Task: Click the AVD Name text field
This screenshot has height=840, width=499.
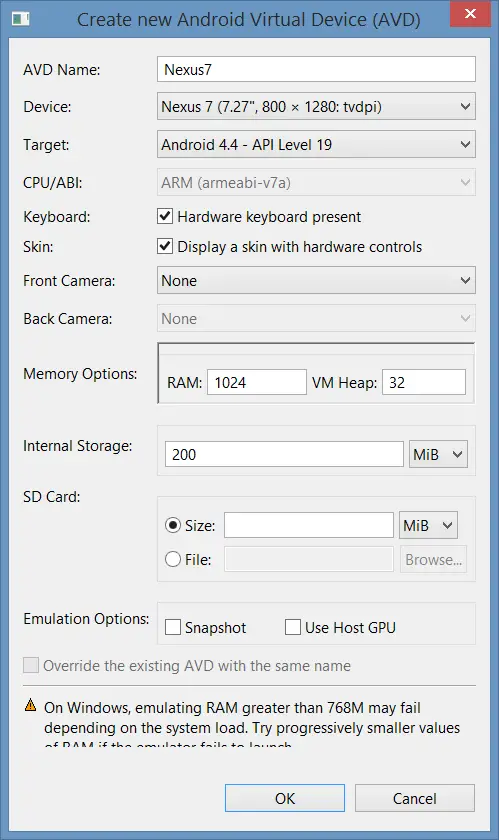Action: tap(316, 70)
